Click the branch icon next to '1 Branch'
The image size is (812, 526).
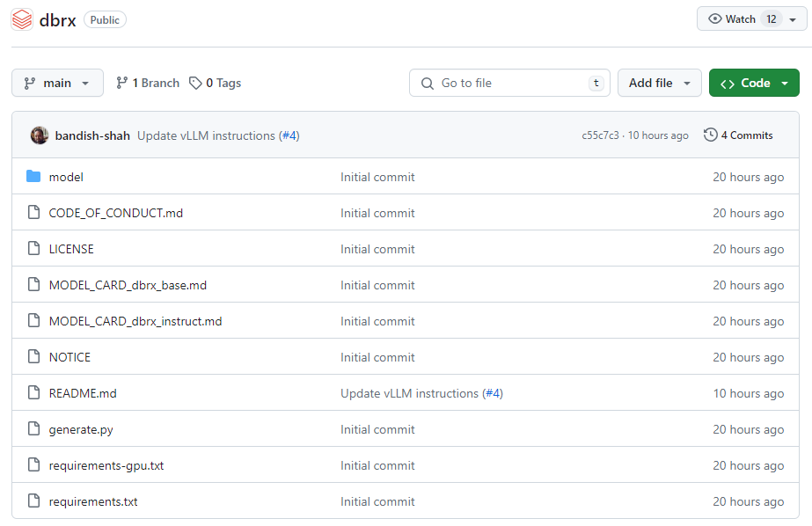[122, 82]
